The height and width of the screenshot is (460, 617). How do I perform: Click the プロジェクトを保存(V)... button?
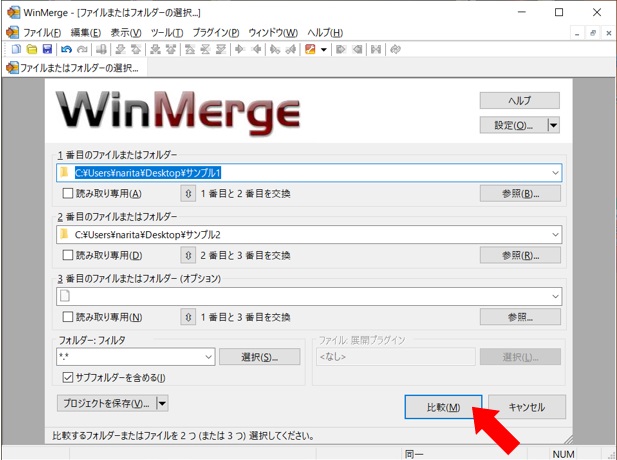pyautogui.click(x=106, y=403)
